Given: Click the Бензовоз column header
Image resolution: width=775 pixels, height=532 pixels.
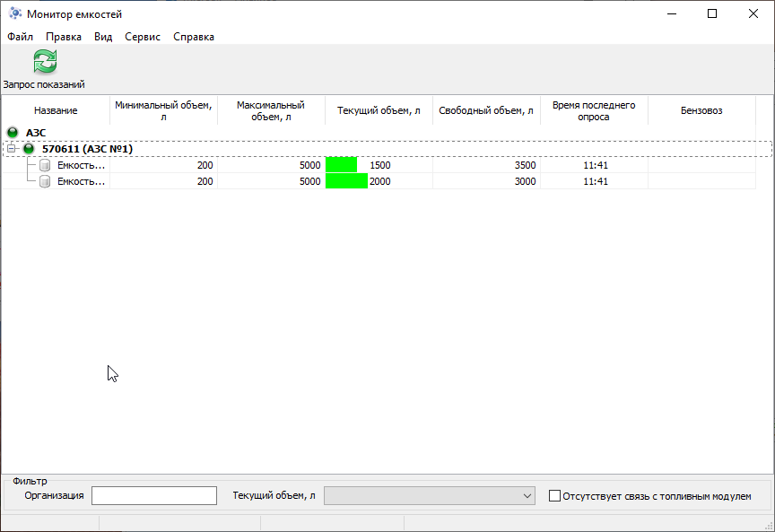Looking at the screenshot, I should pos(701,110).
